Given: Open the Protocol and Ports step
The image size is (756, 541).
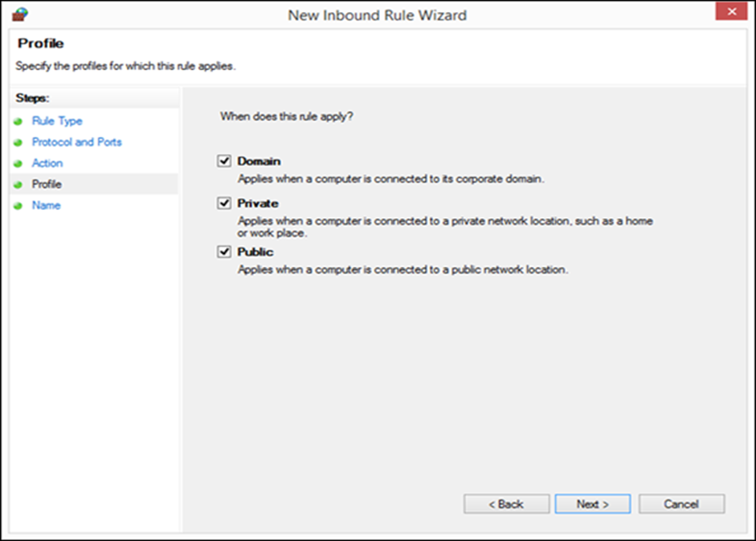Looking at the screenshot, I should pyautogui.click(x=76, y=142).
